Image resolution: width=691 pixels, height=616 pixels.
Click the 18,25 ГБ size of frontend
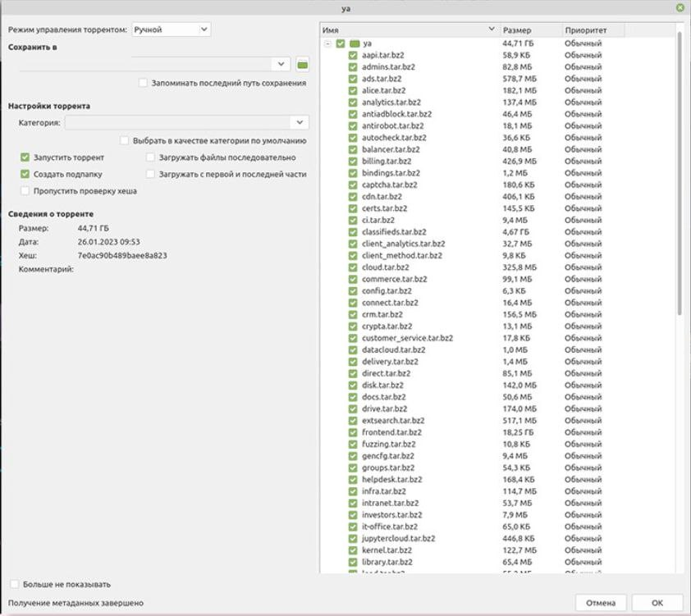click(518, 432)
